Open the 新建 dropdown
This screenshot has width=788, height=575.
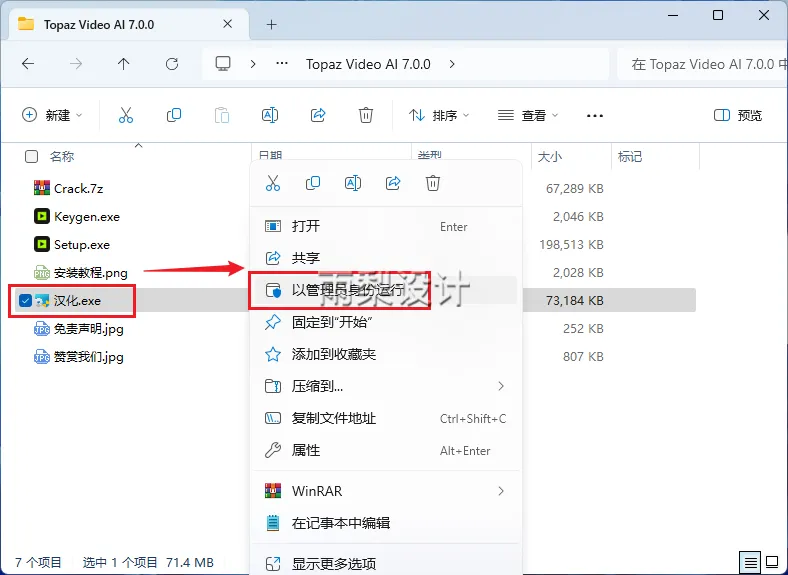(x=52, y=115)
